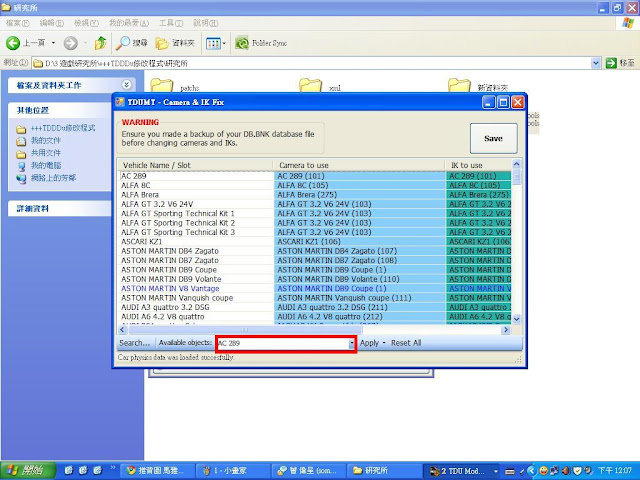The height and width of the screenshot is (480, 640).
Task: Open the Help menu in Explorer
Action: click(x=205, y=23)
